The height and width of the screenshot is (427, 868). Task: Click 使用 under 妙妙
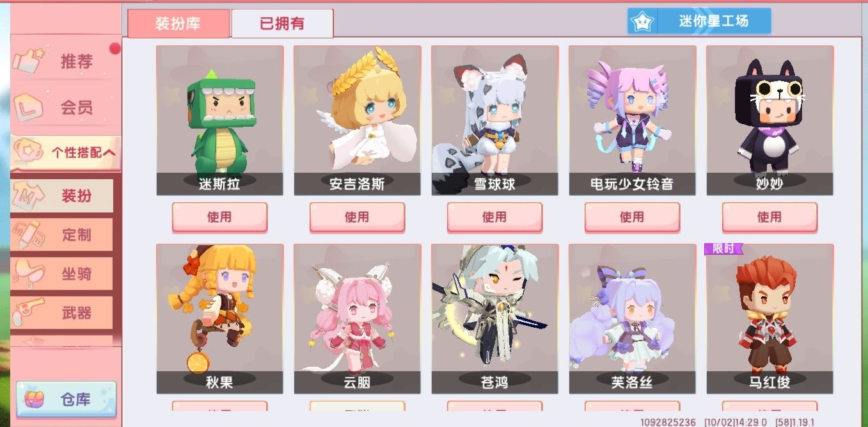click(769, 217)
